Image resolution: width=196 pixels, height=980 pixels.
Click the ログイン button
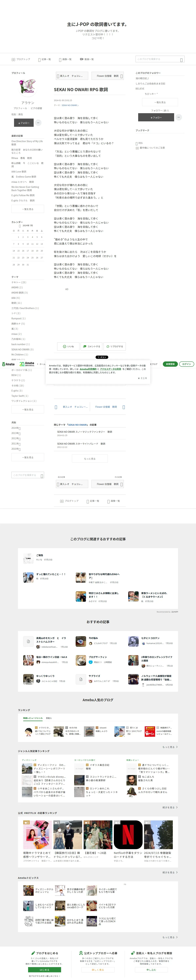(187, 364)
